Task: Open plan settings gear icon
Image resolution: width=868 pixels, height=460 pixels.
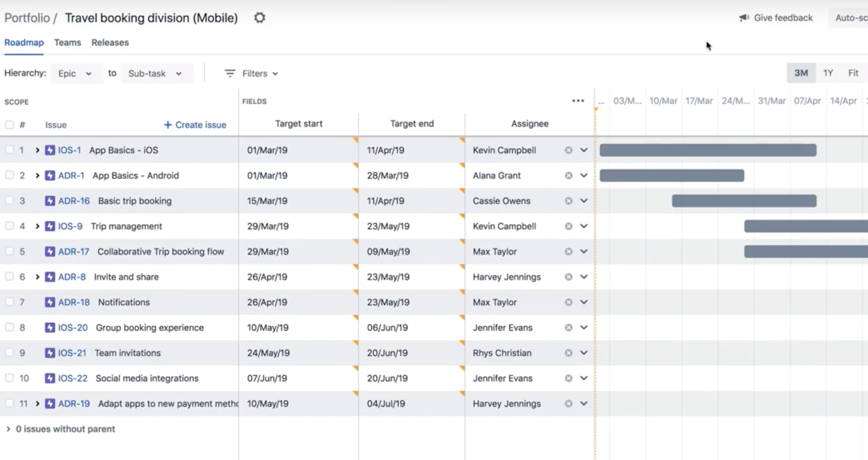Action: [x=259, y=17]
